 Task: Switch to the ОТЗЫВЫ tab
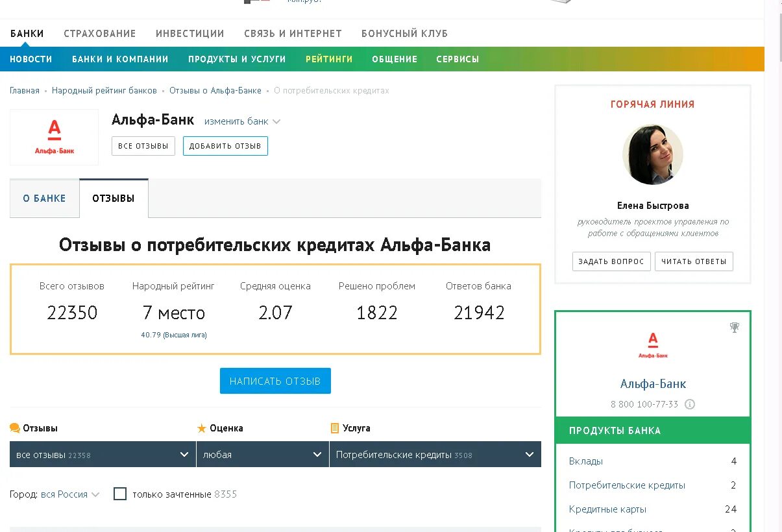click(114, 199)
